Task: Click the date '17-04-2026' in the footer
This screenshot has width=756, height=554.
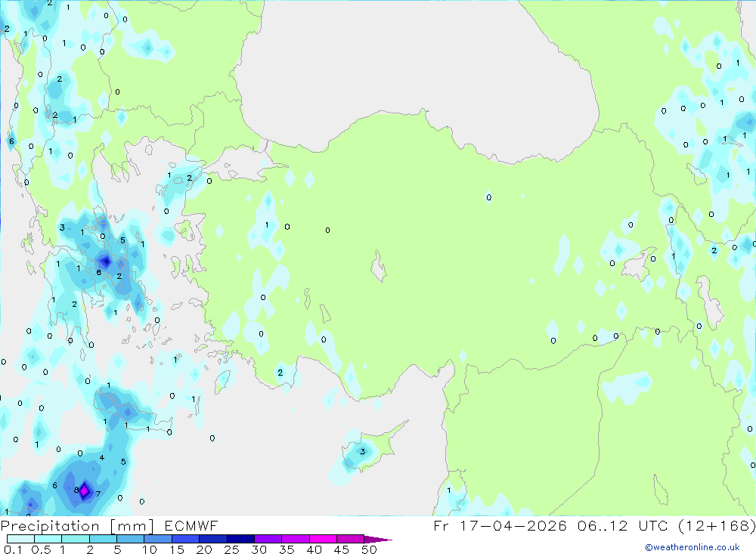Action: 513,525
